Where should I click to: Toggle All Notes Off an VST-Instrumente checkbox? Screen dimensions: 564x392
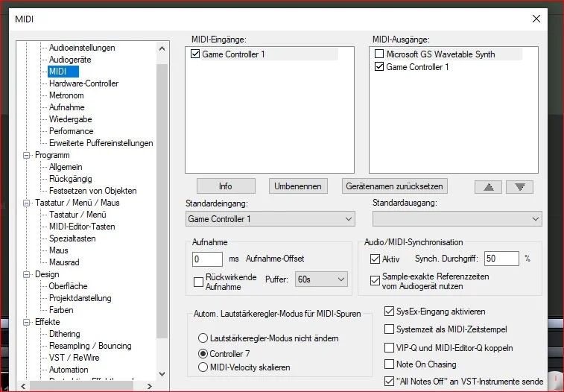(389, 382)
